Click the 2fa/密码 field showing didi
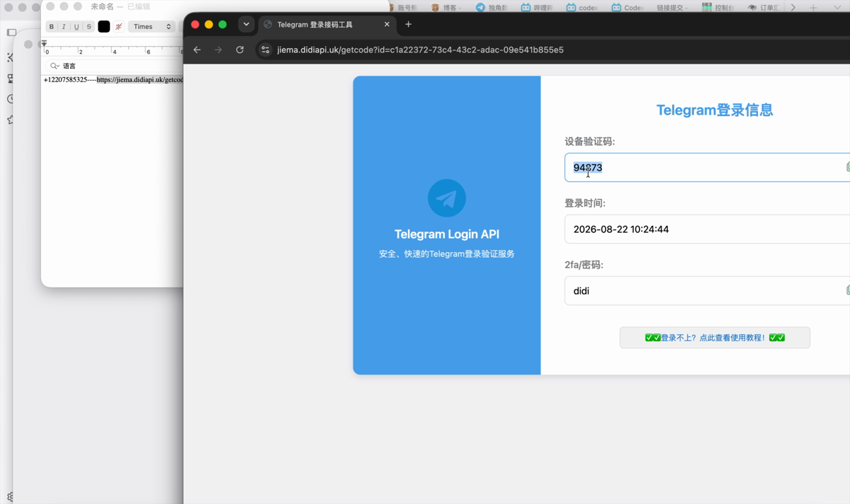Screen dimensions: 850x504 point(708,291)
